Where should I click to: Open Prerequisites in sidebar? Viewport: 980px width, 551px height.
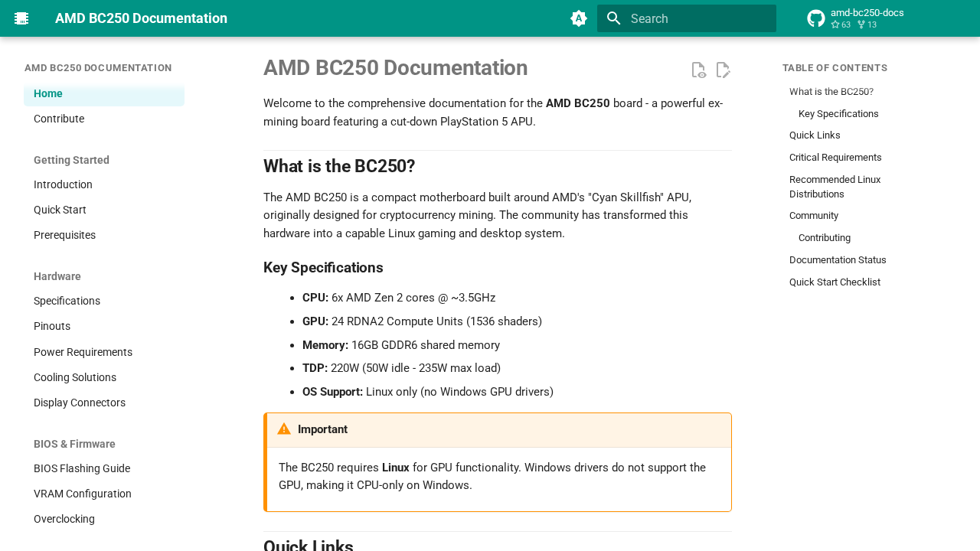point(64,235)
